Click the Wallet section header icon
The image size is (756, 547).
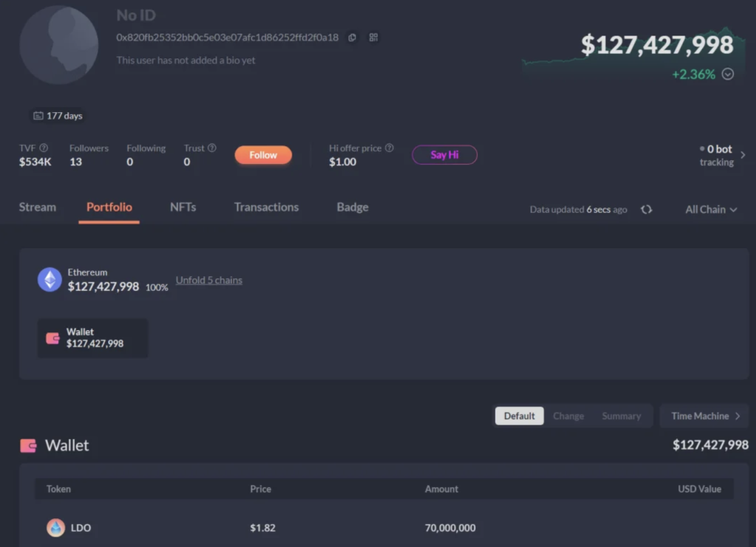(x=29, y=446)
